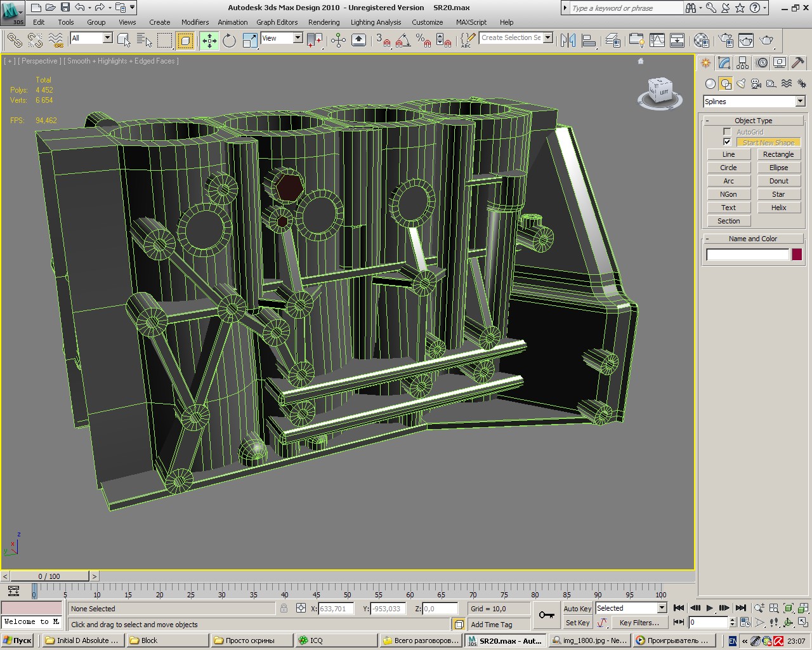Open Create Selection Set dropdown

pyautogui.click(x=548, y=37)
